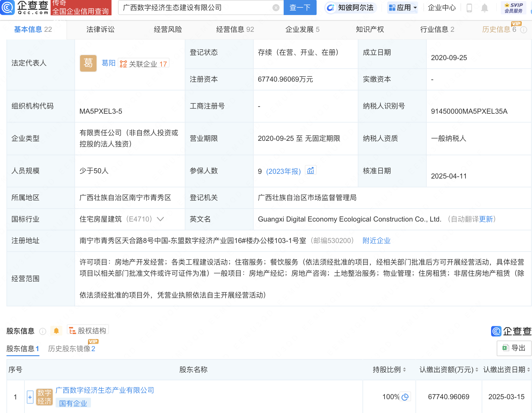Screen dimensions: 532x413
Task: Click the 葛 legal representative avatar
Action: (88, 63)
